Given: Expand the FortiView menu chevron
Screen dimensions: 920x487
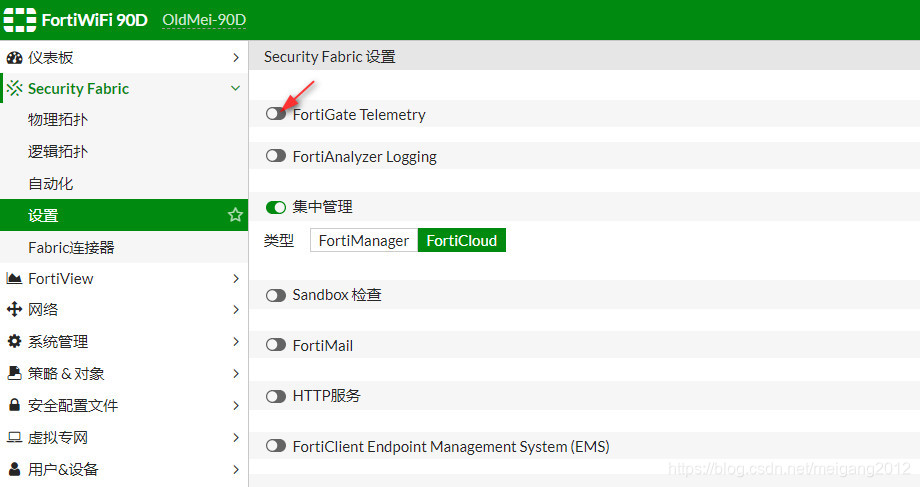Looking at the screenshot, I should [236, 279].
